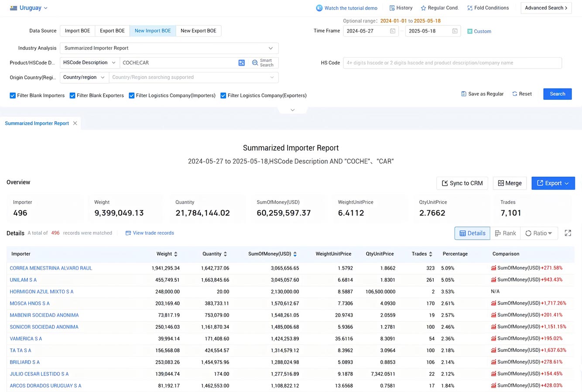Collapse the search panel chevron
582x392 pixels.
[x=293, y=110]
